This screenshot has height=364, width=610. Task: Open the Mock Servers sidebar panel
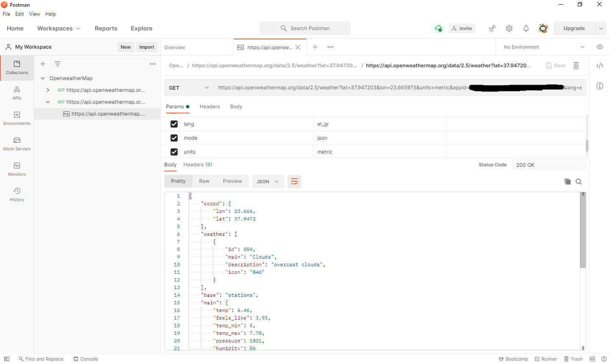tap(17, 143)
